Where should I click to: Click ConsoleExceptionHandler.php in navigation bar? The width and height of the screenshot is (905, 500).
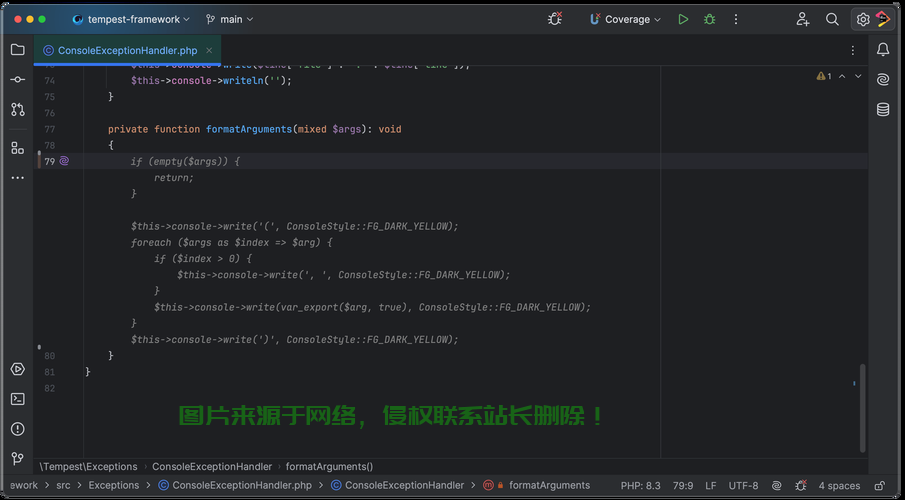[235, 486]
